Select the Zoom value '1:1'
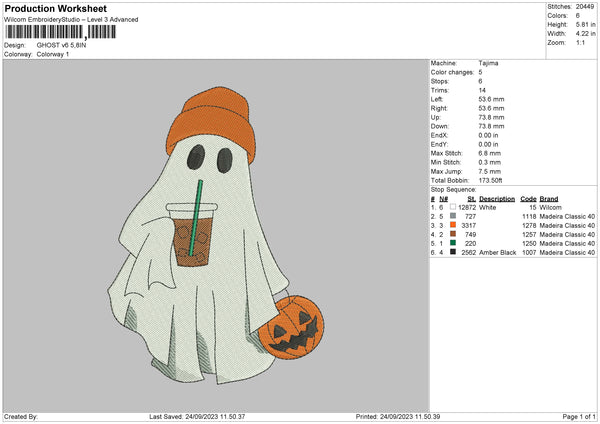The width and height of the screenshot is (600, 424). [x=580, y=42]
